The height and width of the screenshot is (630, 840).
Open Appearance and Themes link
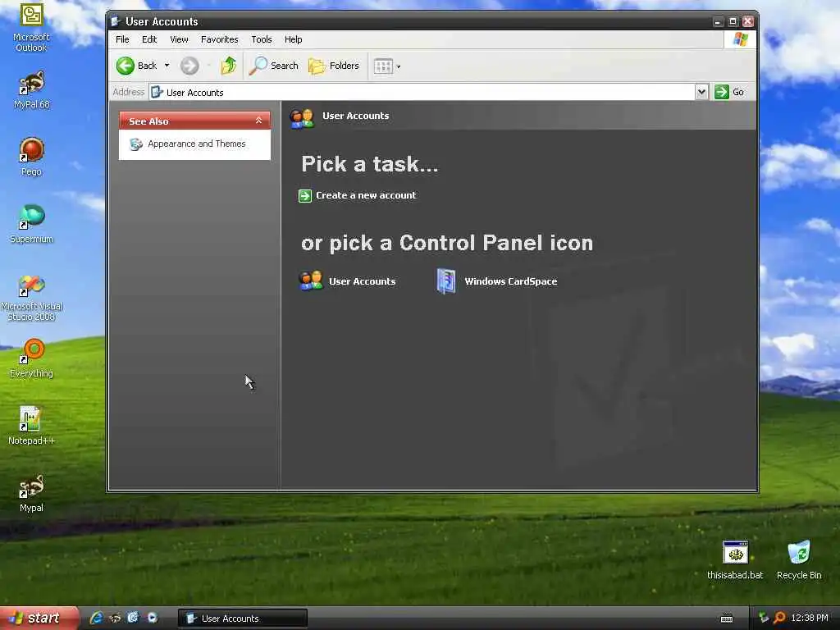197,144
